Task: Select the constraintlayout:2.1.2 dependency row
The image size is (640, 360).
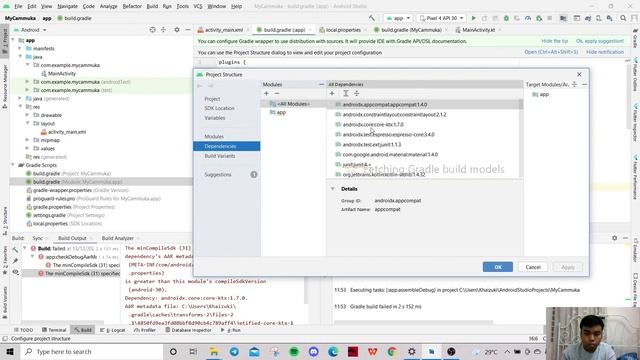Action: (422, 114)
